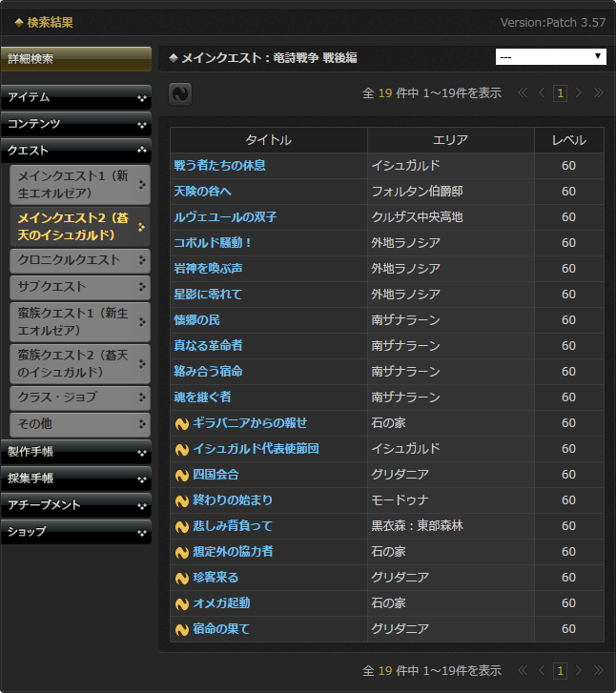
Task: Click quest icon beside オメガ起動
Action: (x=181, y=603)
